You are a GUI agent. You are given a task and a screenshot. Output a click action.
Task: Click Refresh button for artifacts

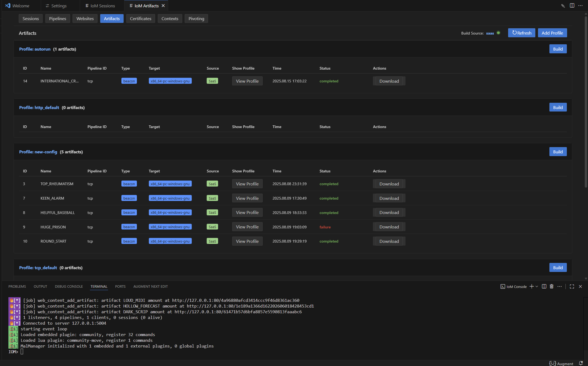(521, 33)
